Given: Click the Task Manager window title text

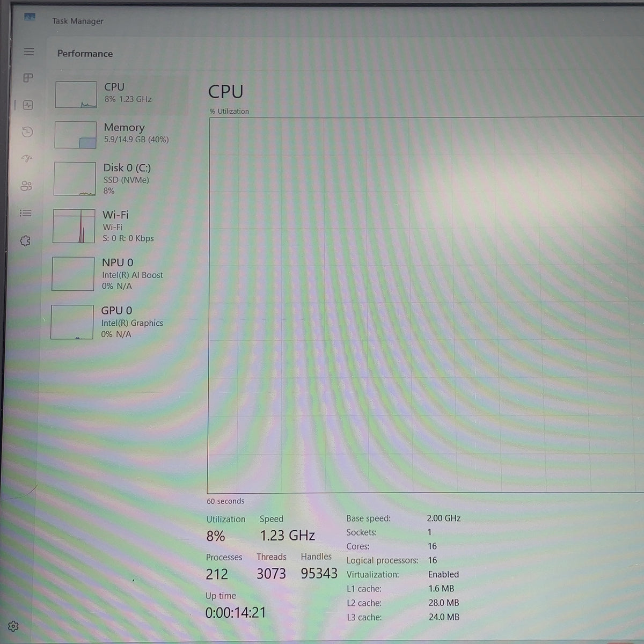Looking at the screenshot, I should pyautogui.click(x=78, y=21).
